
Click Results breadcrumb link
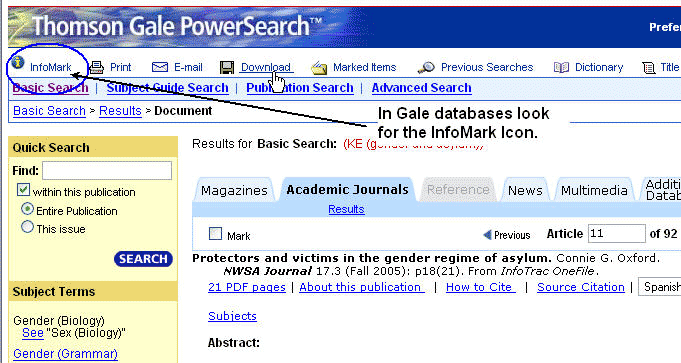pyautogui.click(x=120, y=111)
